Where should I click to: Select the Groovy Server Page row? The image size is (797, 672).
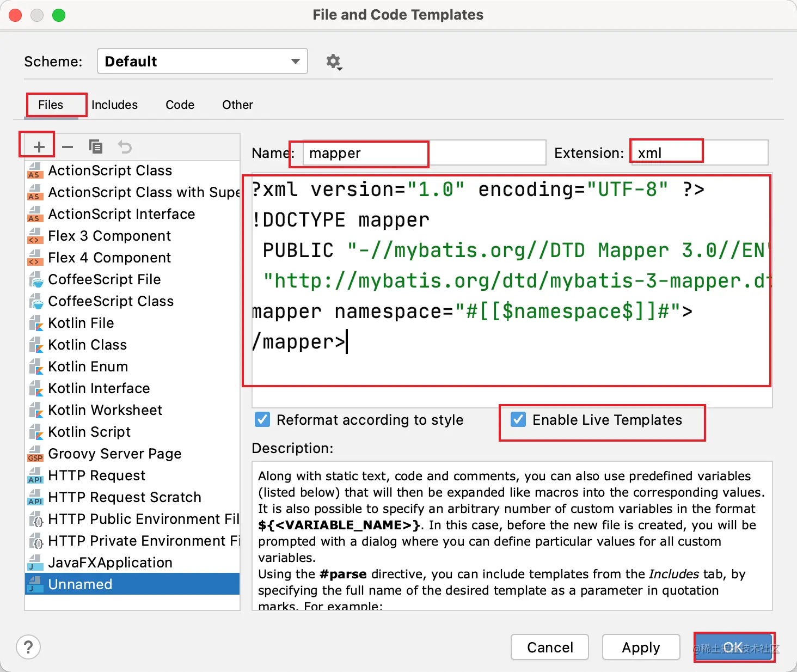[132, 454]
